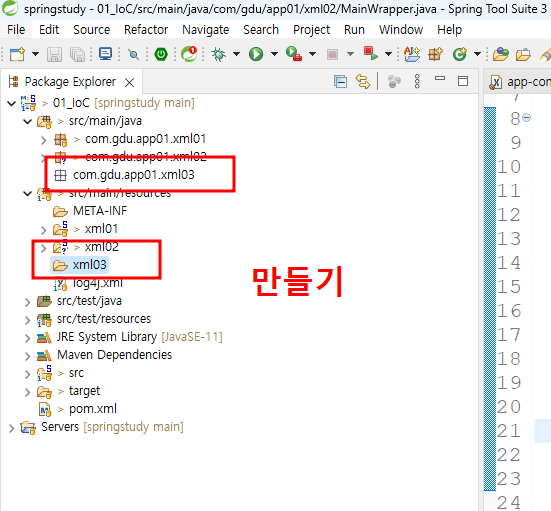Close the Package Explorer tab
The image size is (551, 511).
click(x=130, y=83)
